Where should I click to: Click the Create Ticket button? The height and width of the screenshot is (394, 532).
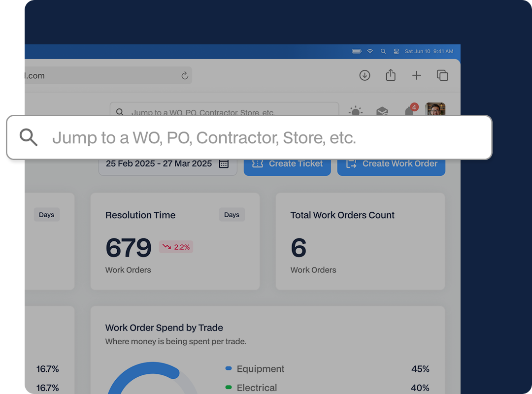[287, 164]
